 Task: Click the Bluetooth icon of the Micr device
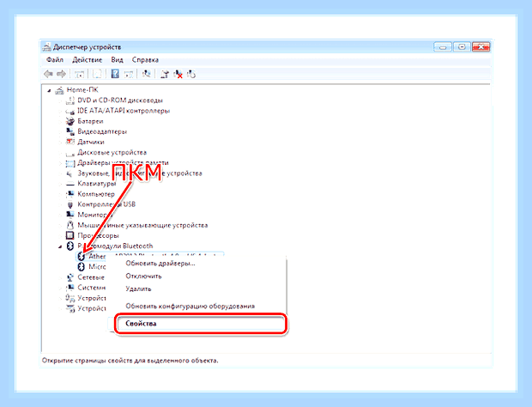coord(82,267)
